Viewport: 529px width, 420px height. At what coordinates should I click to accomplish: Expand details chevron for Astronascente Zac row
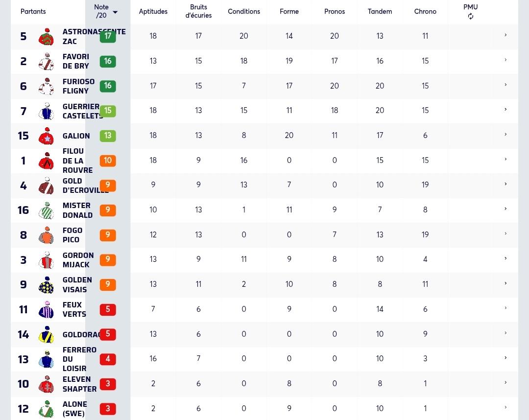tap(505, 35)
